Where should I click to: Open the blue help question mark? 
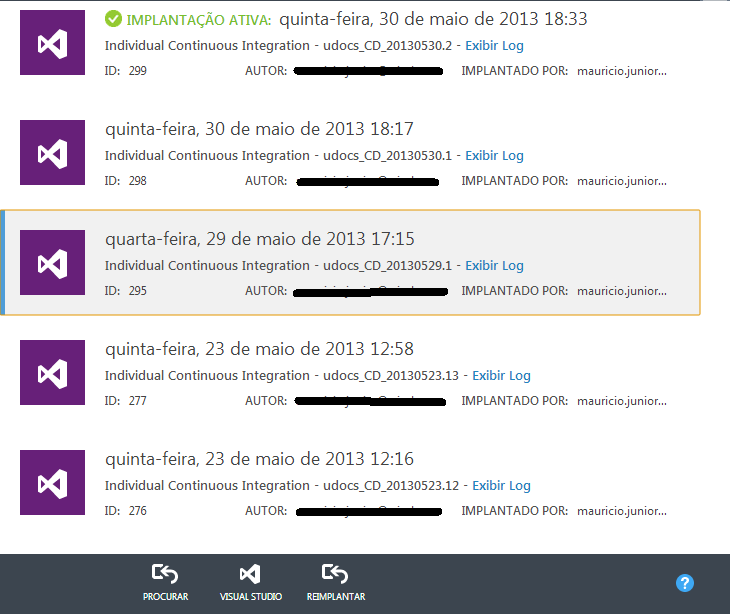coord(685,583)
